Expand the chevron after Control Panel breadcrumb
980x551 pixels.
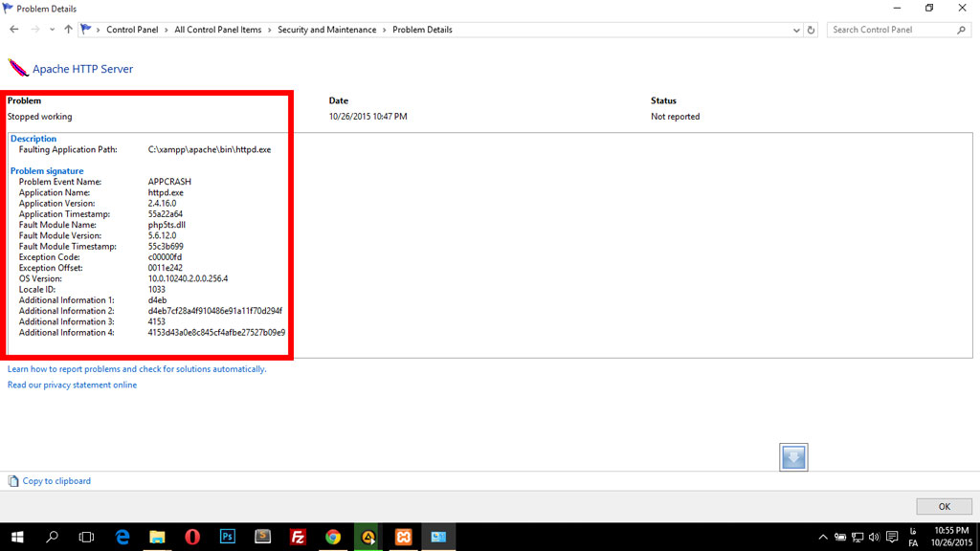pyautogui.click(x=167, y=30)
